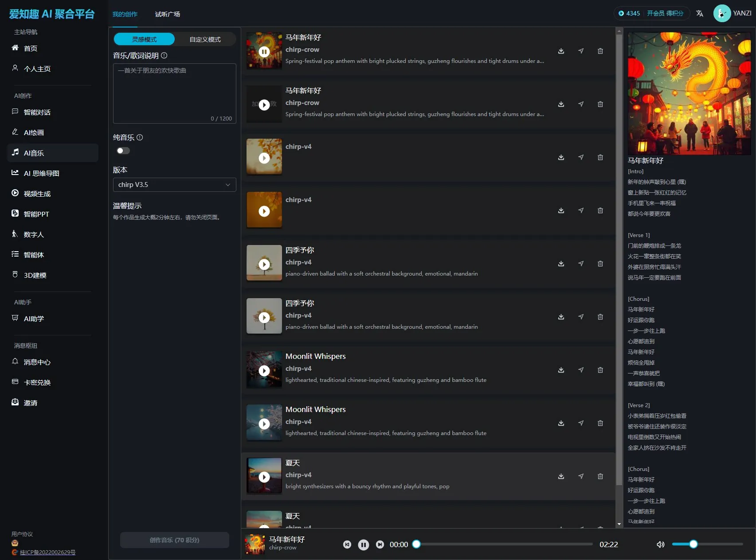Adjust the volume slider handle
The image size is (756, 560).
(693, 544)
